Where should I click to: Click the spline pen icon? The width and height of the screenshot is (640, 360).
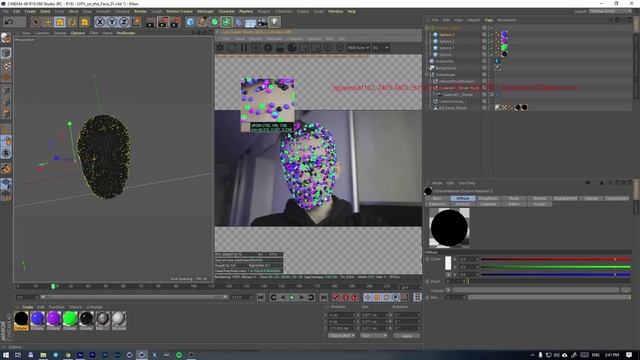click(x=202, y=22)
